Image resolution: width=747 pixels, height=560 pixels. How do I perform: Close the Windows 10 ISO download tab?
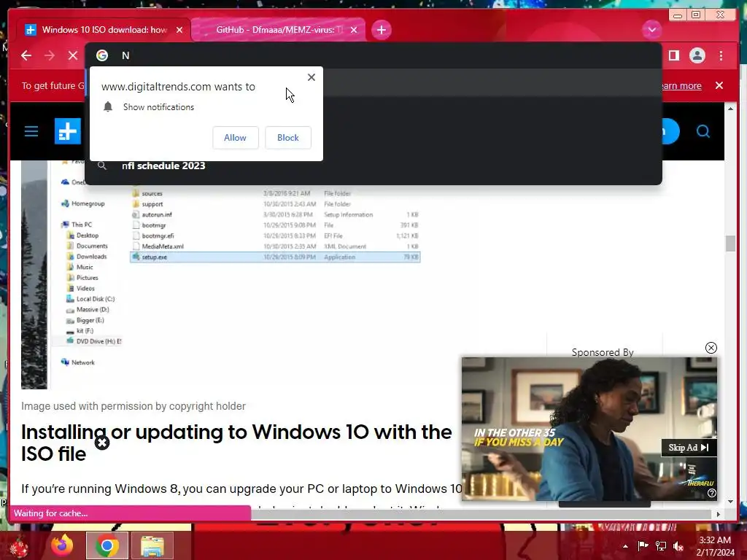pyautogui.click(x=179, y=29)
